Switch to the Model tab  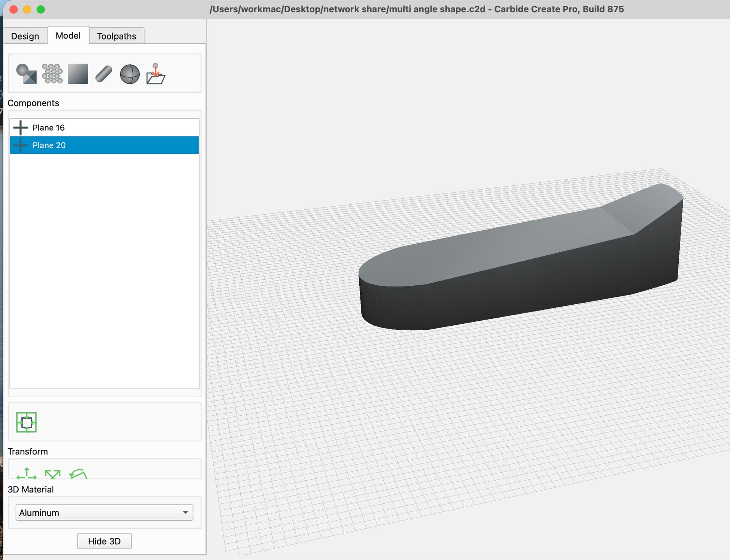click(68, 35)
